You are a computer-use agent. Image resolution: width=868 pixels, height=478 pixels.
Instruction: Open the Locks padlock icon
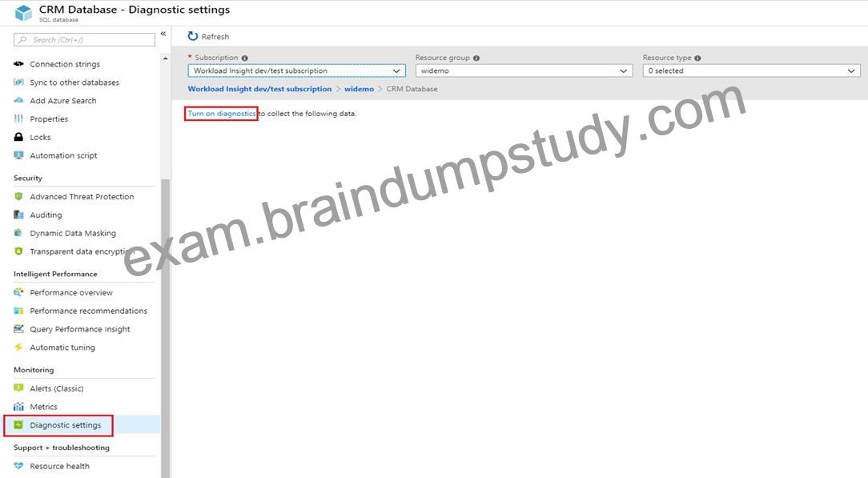(18, 137)
